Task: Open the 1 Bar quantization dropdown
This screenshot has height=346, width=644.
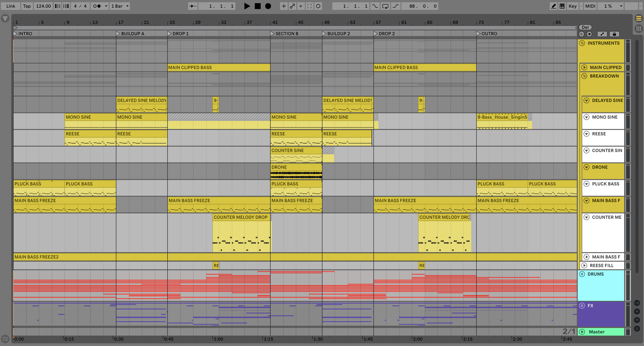Action: click(x=120, y=6)
